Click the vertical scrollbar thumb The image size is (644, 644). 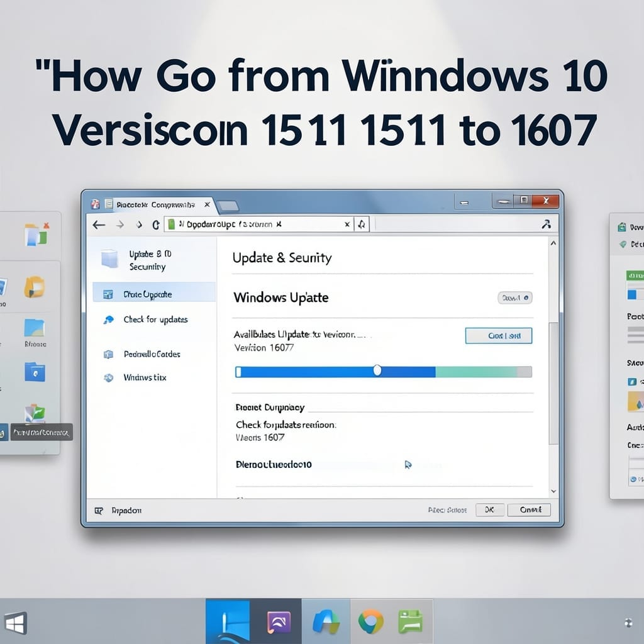(553, 383)
